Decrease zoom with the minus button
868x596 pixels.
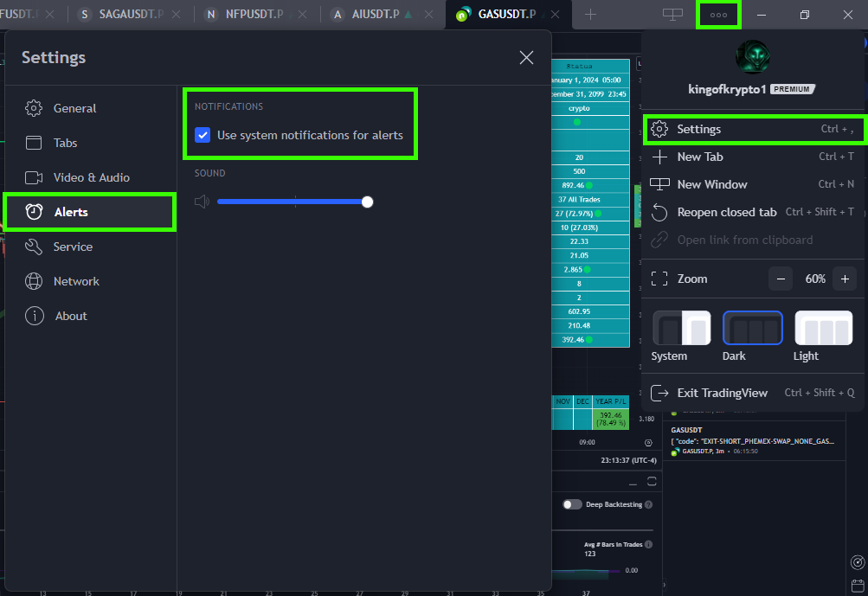click(781, 279)
